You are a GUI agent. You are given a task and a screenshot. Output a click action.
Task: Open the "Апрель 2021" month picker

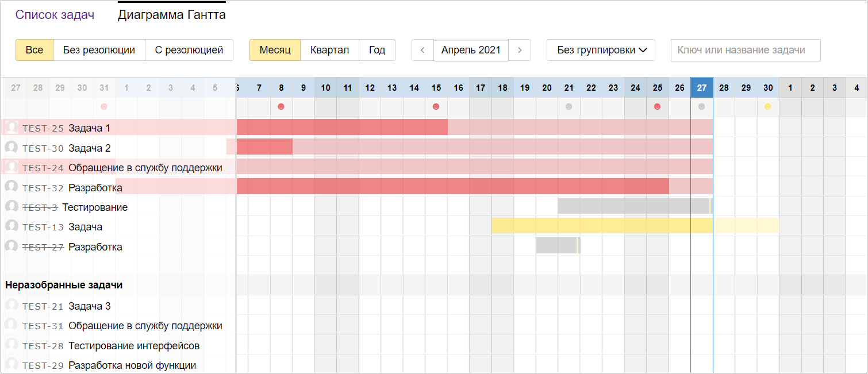(x=471, y=50)
